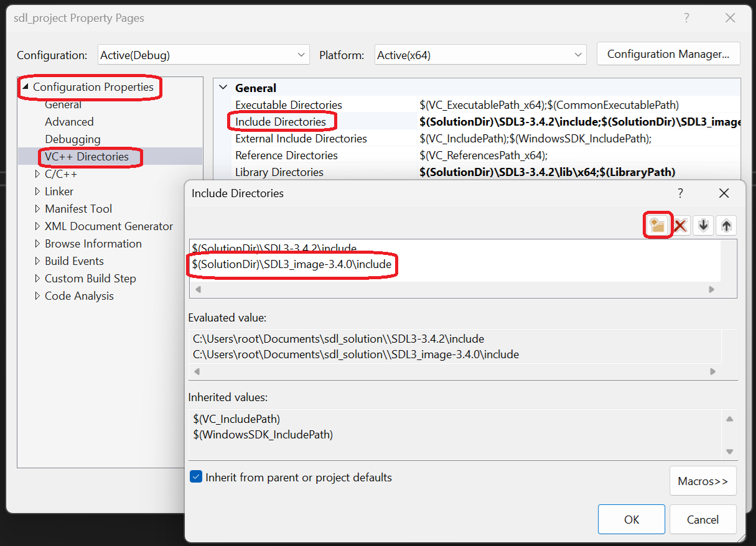Viewport: 756px width, 546px height.
Task: Delete selected path using the red X icon
Action: pyautogui.click(x=680, y=225)
